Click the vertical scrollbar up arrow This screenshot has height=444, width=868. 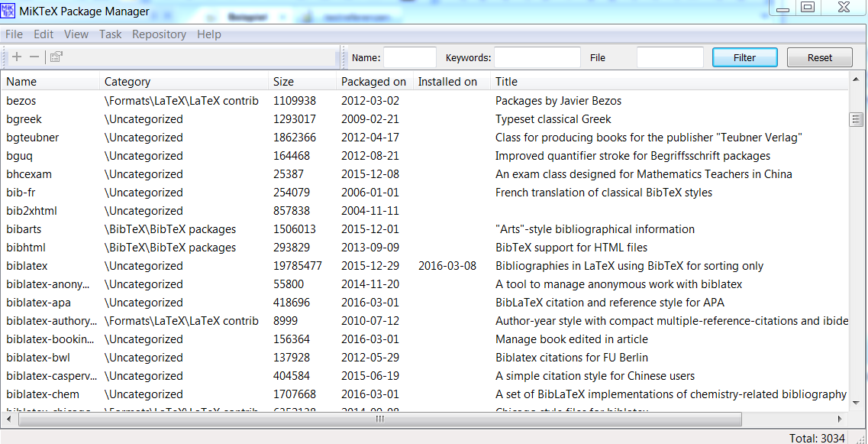tap(857, 79)
